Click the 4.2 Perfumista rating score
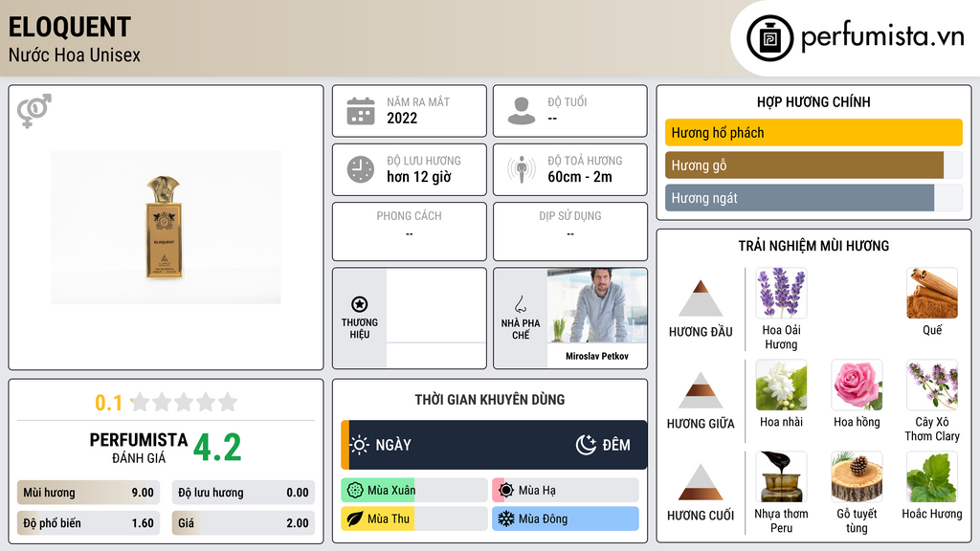Viewport: 980px width, 551px height. point(217,448)
